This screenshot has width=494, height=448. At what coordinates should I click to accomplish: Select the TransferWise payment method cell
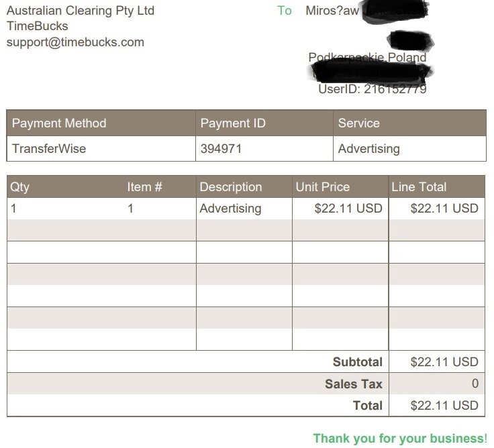pos(49,149)
